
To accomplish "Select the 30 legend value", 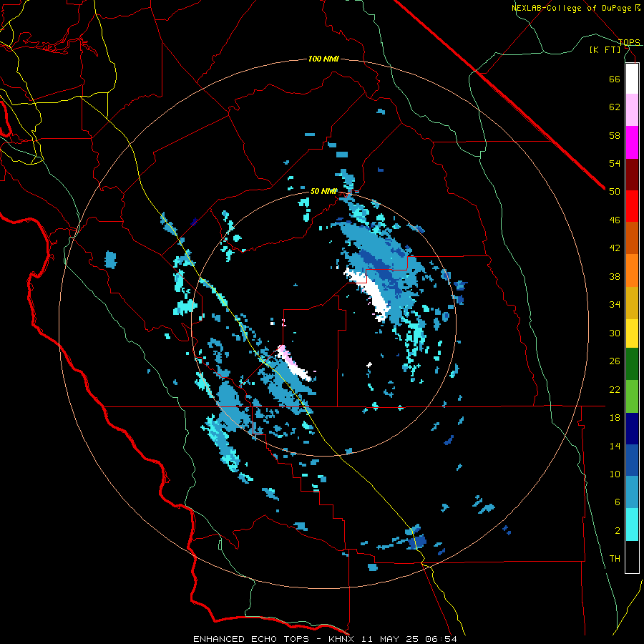I will tap(615, 333).
